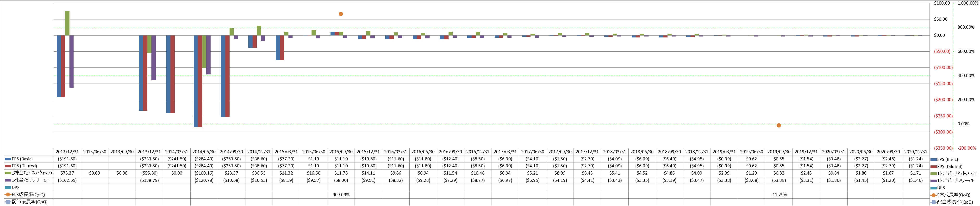Screen dimensions: 980x206
Task: Click the $23.37 net cash cell
Action: click(x=231, y=173)
